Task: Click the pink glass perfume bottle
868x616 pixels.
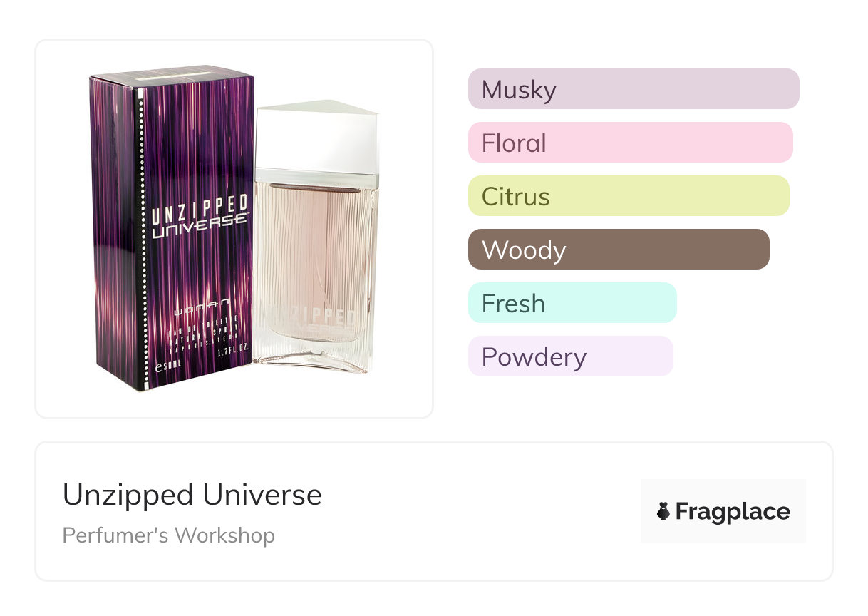Action: [x=316, y=237]
